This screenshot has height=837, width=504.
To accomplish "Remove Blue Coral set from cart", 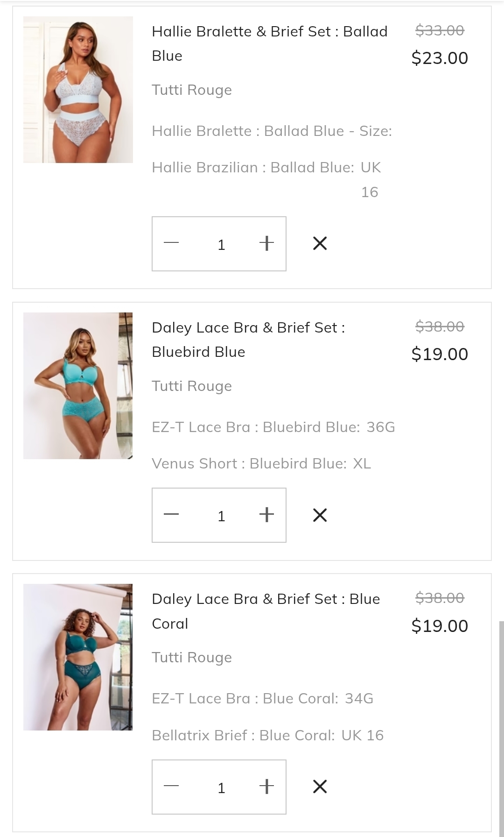I will pos(320,787).
